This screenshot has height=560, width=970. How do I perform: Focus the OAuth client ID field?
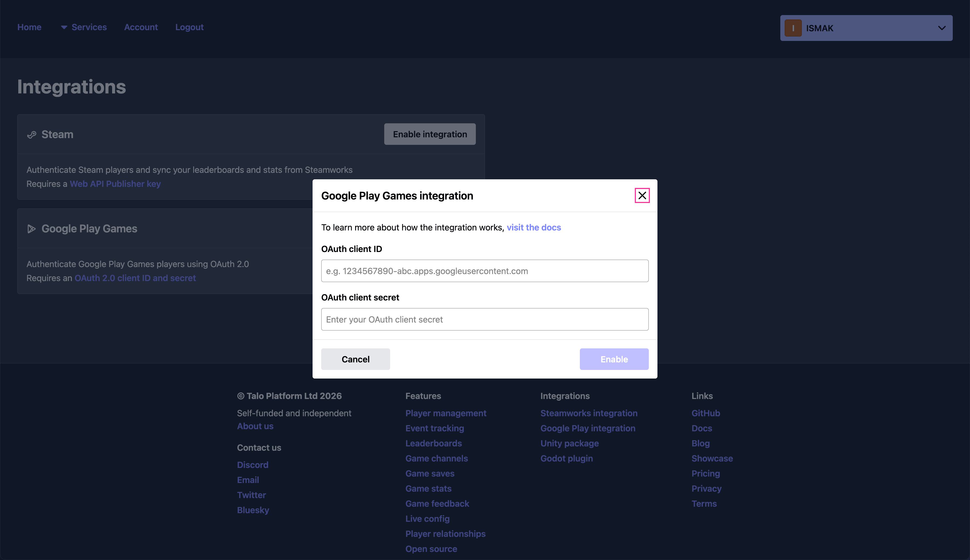pyautogui.click(x=485, y=271)
